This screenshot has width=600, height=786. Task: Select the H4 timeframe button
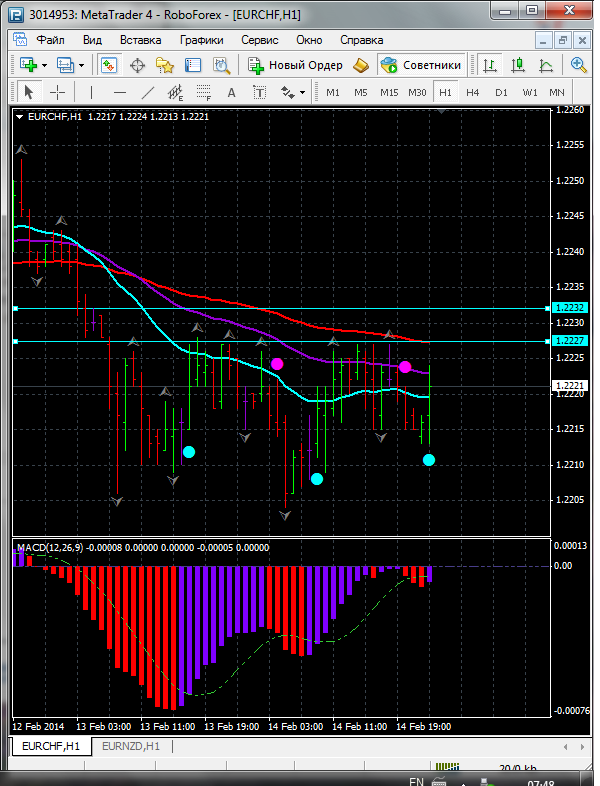tap(473, 92)
